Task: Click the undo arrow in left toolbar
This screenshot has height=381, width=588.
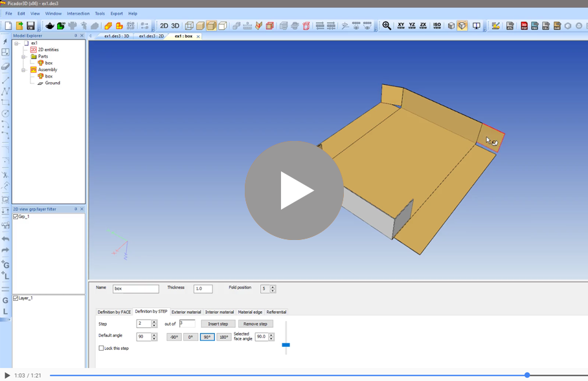Action: (5, 239)
